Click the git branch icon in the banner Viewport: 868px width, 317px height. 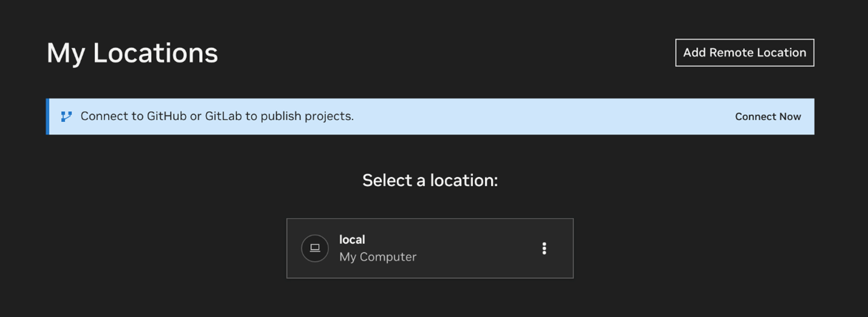66,117
